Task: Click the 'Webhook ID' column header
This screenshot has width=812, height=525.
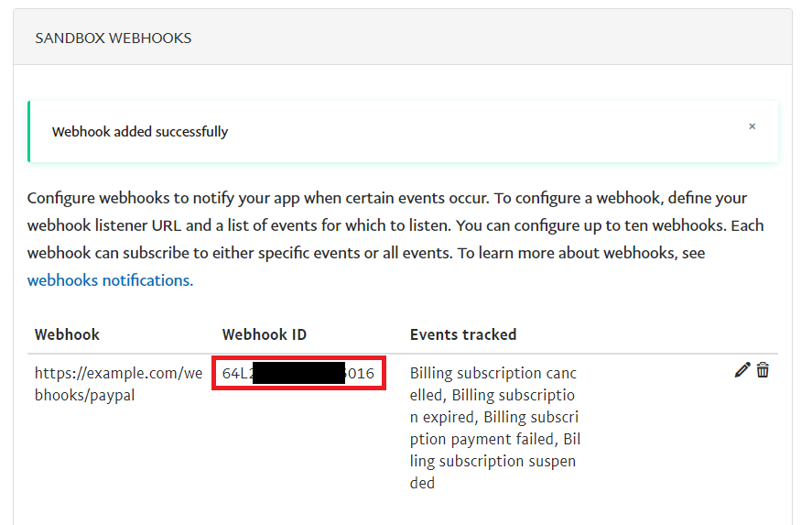Action: click(265, 334)
